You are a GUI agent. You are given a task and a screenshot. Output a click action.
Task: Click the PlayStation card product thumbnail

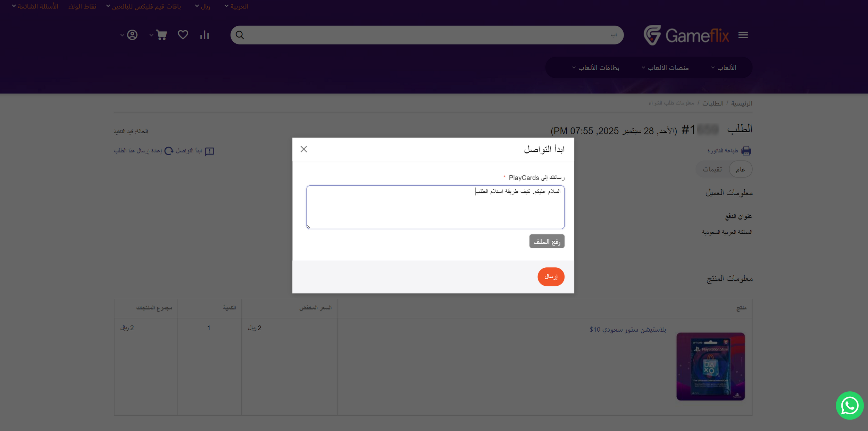tap(710, 366)
